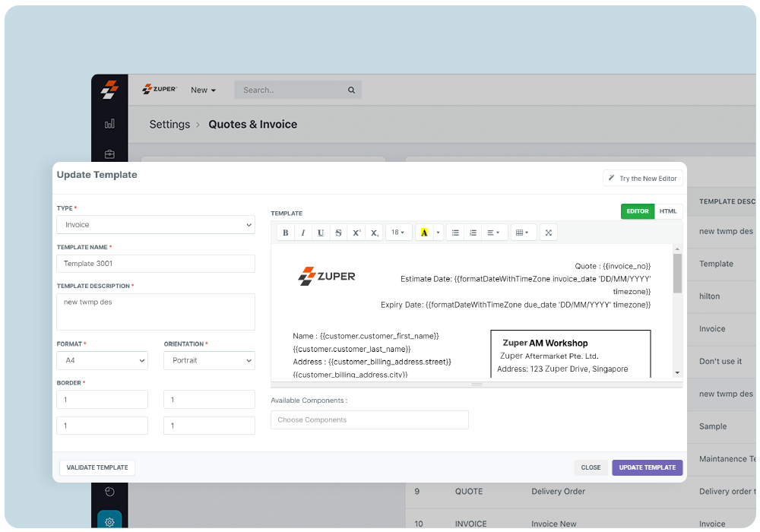Click the editor vertical scrollbar thumb
760x532 pixels.
(677, 274)
